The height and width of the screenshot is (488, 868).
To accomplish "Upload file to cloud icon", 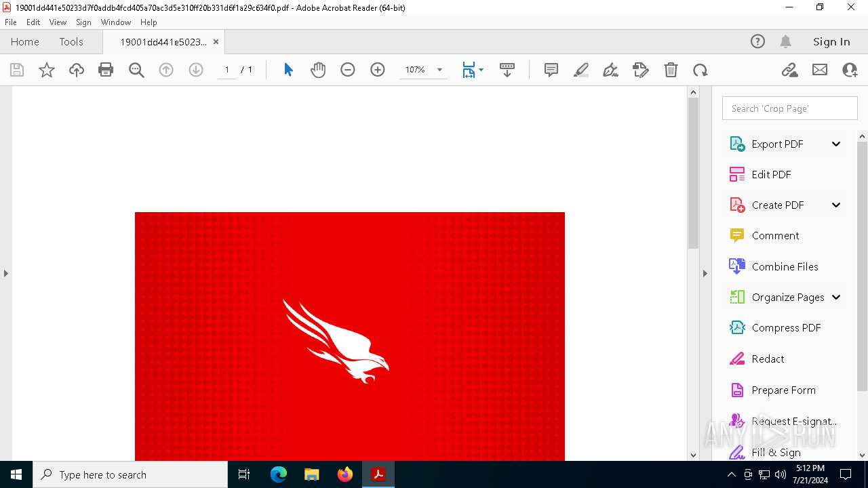I will pos(77,70).
